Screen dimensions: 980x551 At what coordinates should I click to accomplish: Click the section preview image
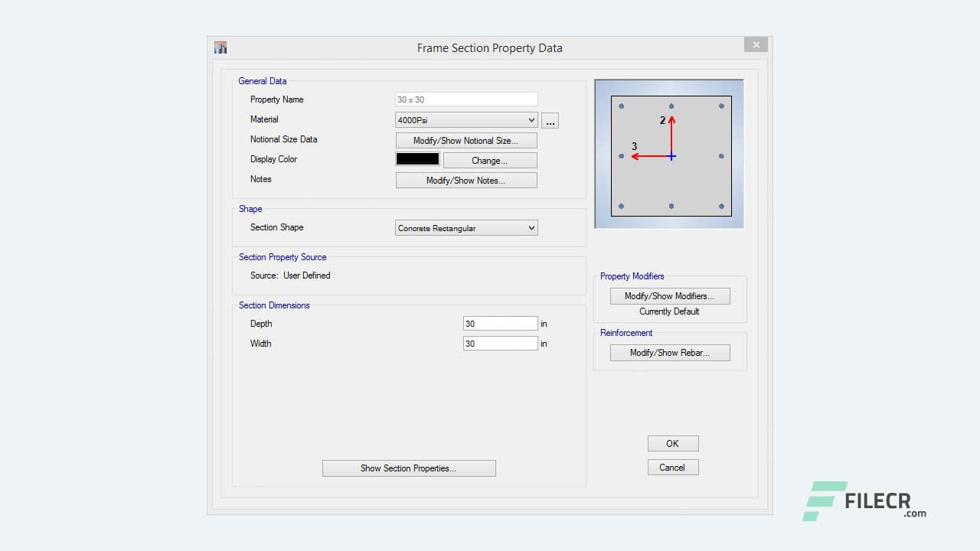coord(668,152)
